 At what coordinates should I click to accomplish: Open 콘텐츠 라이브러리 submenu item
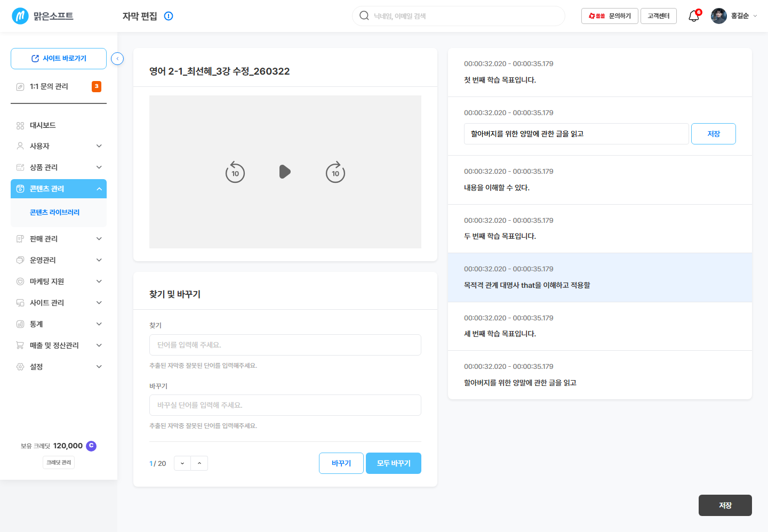(x=54, y=212)
